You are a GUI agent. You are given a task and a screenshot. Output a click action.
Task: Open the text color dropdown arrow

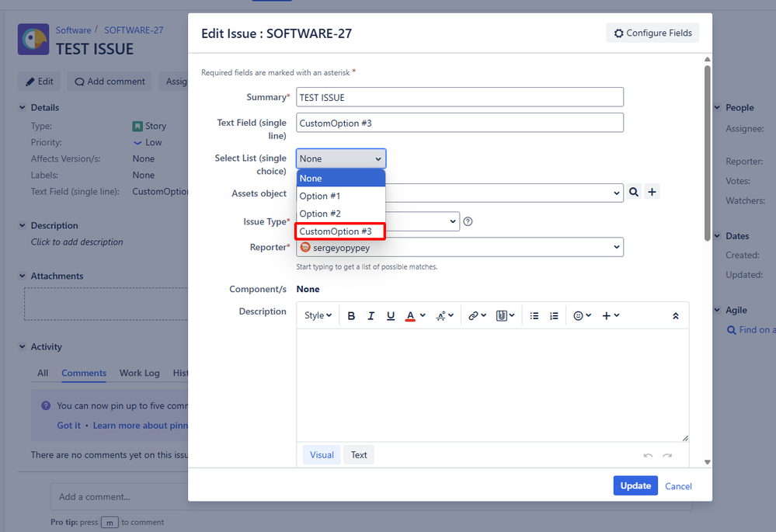tap(423, 315)
